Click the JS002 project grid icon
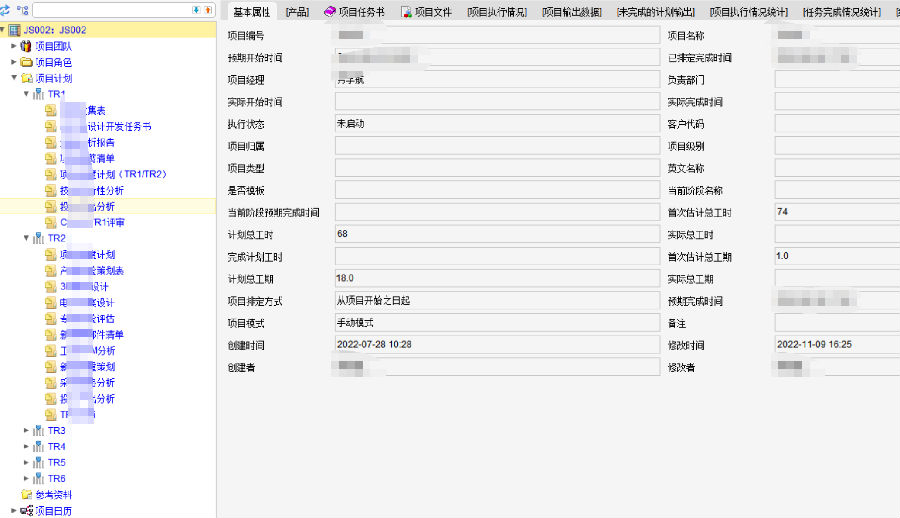Screen dimensions: 900x518 [x=15, y=30]
